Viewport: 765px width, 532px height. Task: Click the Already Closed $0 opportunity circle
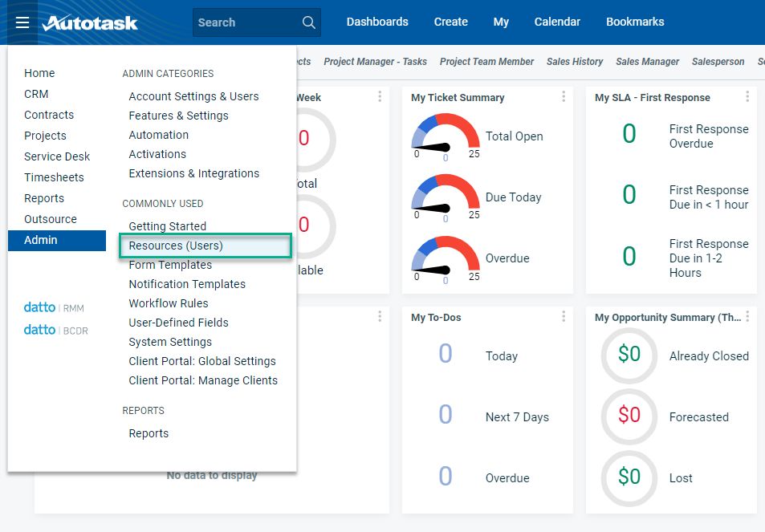[629, 355]
